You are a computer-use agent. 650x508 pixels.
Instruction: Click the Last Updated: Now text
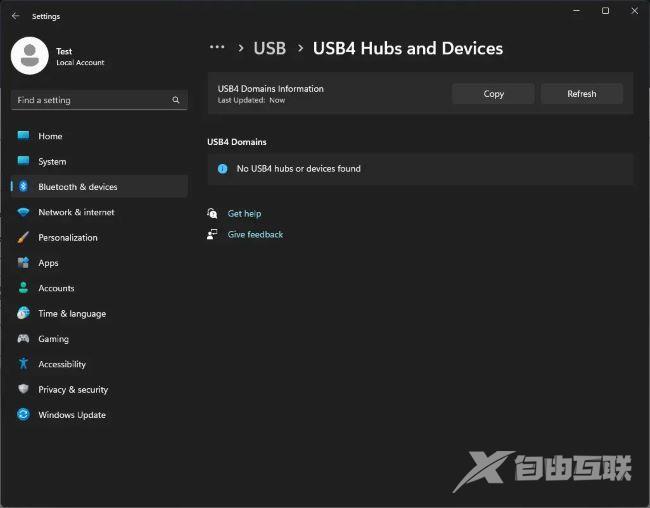(x=251, y=100)
